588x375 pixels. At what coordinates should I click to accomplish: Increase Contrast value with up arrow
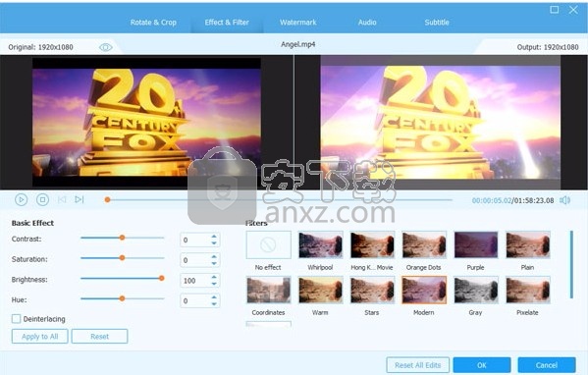click(214, 237)
